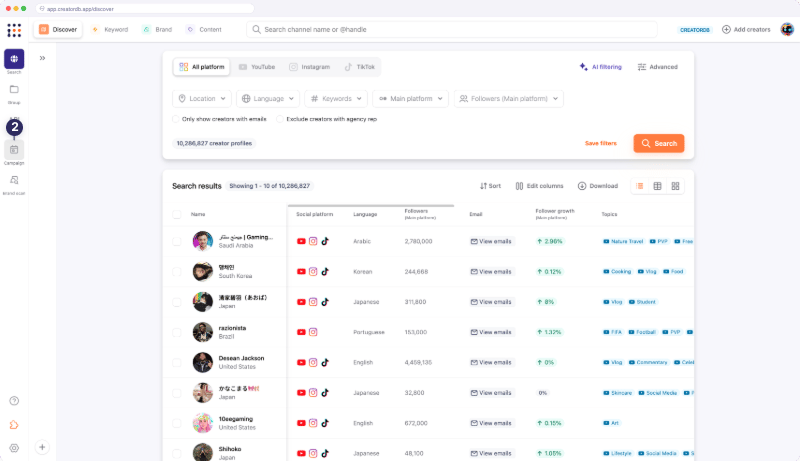The image size is (800, 461).
Task: Open the Keywords filter dropdown
Action: (x=336, y=98)
